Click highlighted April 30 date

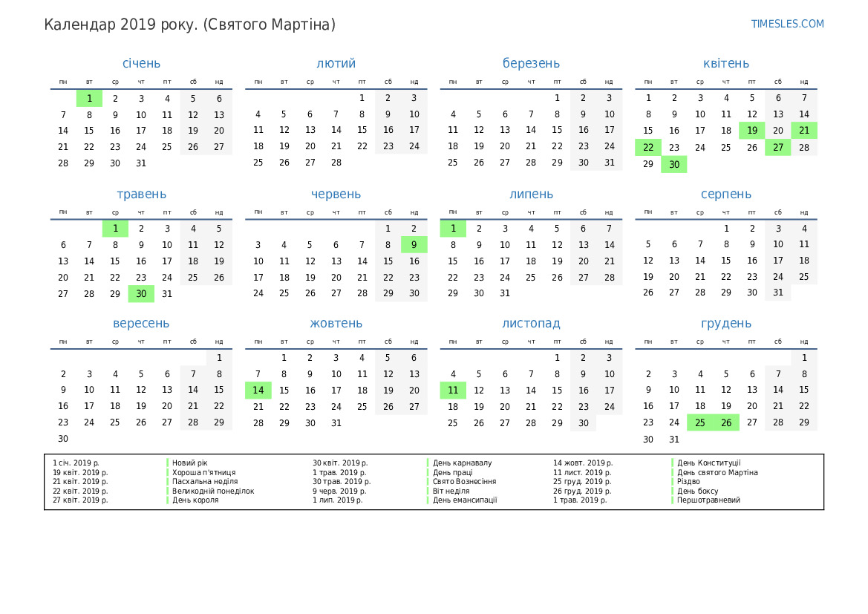(673, 165)
